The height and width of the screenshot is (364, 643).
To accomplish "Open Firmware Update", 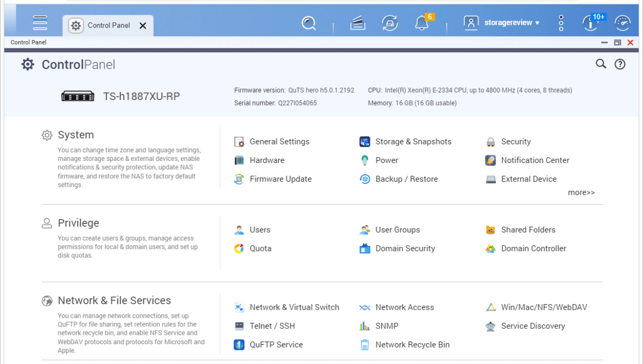I will [280, 179].
